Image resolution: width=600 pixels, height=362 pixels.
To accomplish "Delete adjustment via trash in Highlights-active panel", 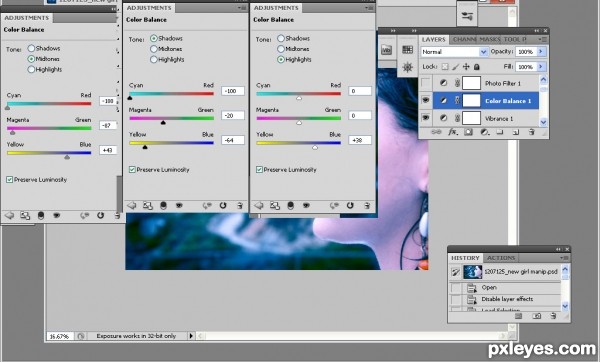I will point(367,206).
